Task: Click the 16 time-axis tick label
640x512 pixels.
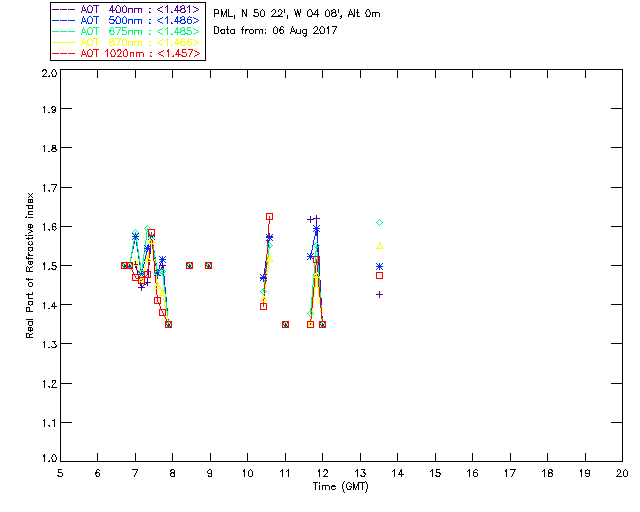Action: coord(473,473)
